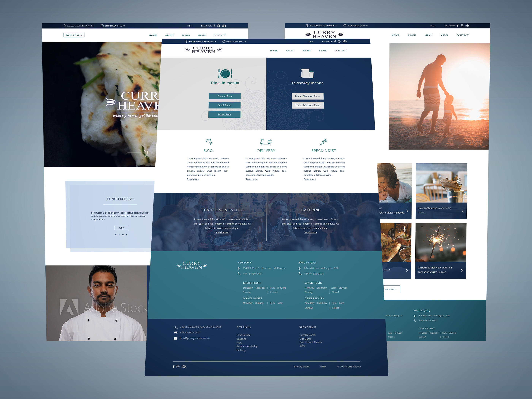This screenshot has width=532, height=399.
Task: Click the Dinner Menu button
Action: 225,96
